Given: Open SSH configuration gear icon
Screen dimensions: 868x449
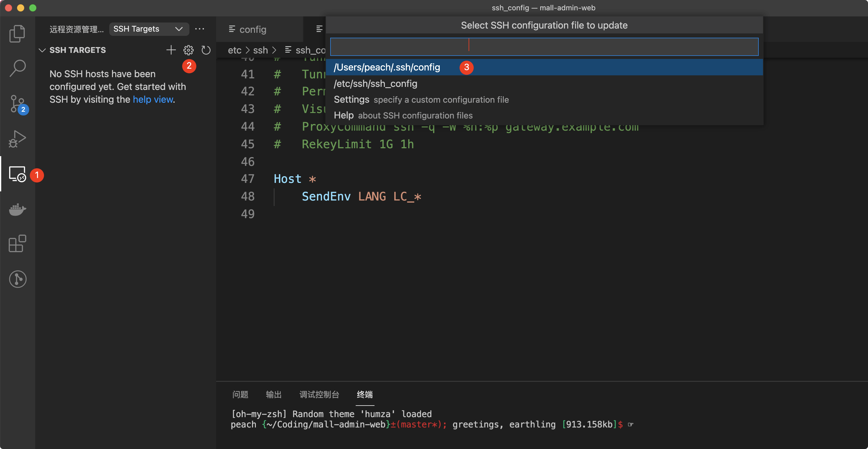Looking at the screenshot, I should click(188, 50).
